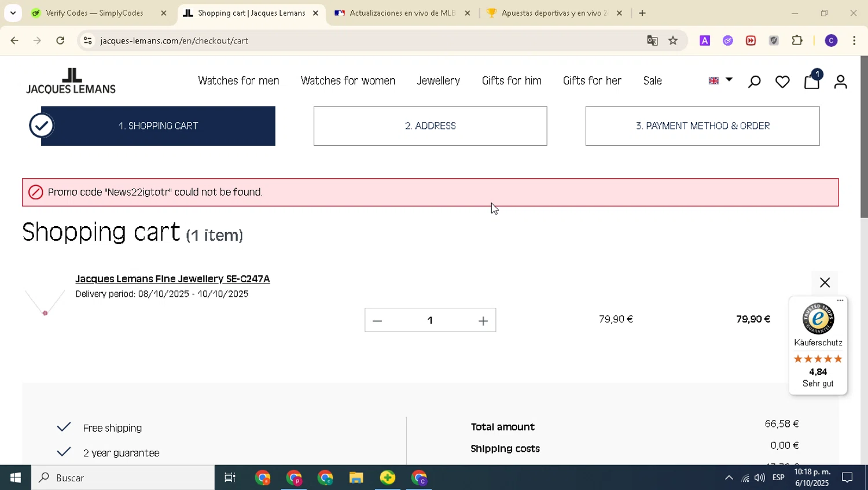Screen dimensions: 868x490
Task: Click the page vertical scrollbar
Action: coord(864,137)
